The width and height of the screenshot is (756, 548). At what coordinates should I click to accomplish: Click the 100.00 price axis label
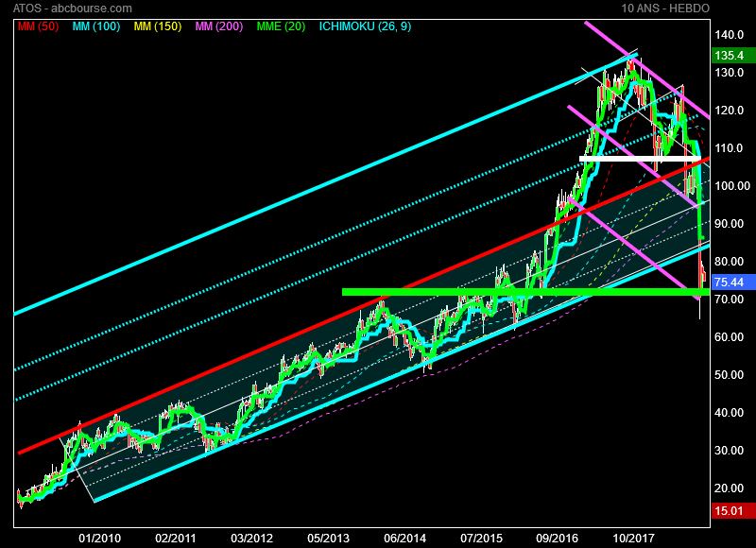pyautogui.click(x=732, y=185)
